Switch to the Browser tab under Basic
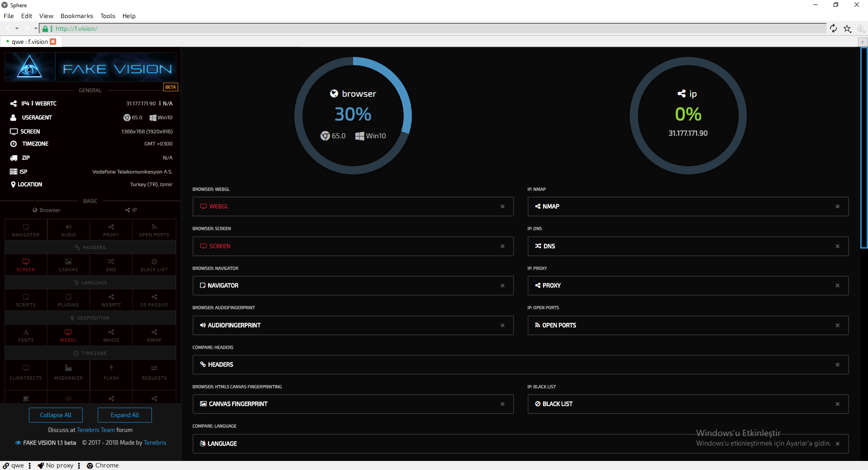 coord(46,210)
